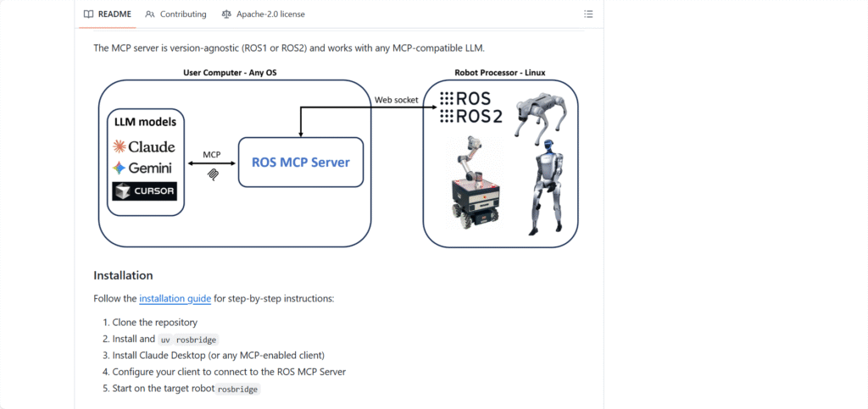
Task: Click the MCP connector icon under arrow
Action: (x=212, y=174)
